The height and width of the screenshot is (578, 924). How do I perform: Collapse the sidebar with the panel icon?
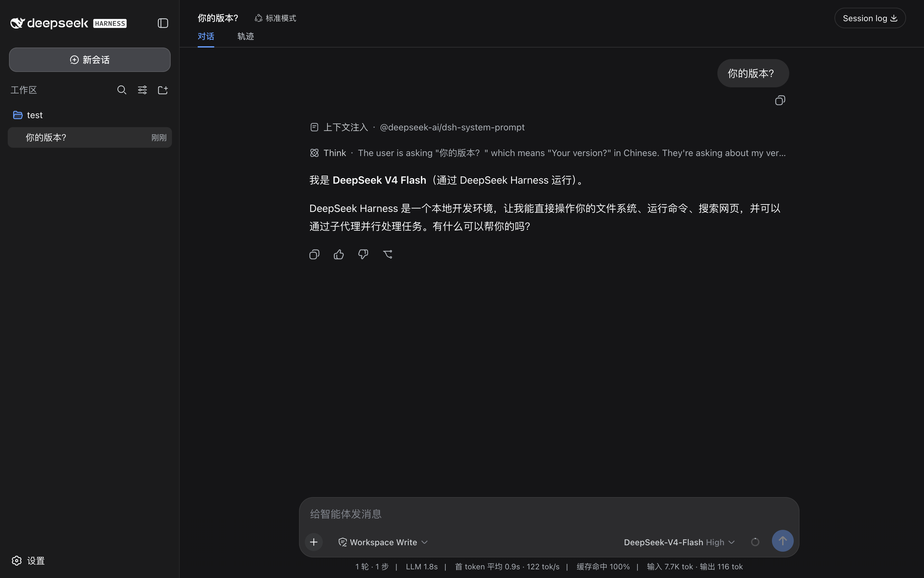point(163,23)
